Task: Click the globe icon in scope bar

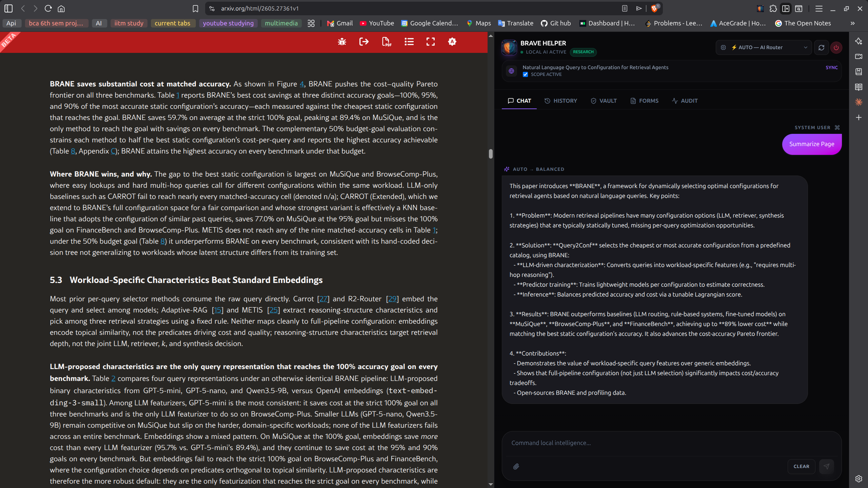Action: (x=511, y=71)
